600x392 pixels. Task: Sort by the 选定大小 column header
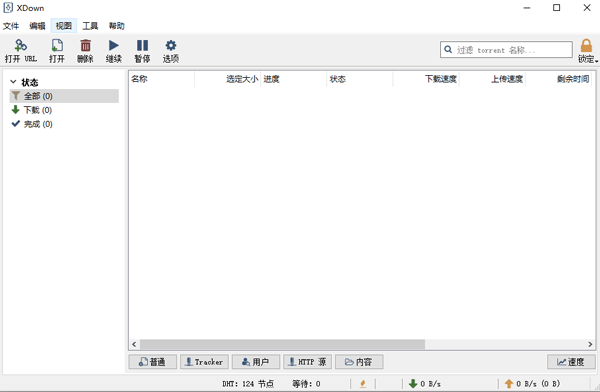click(x=228, y=79)
